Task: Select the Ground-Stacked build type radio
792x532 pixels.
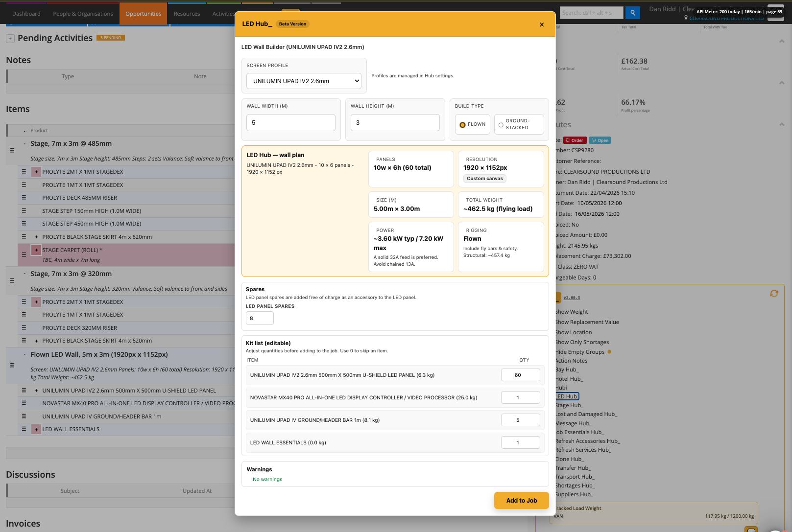Action: (501, 125)
